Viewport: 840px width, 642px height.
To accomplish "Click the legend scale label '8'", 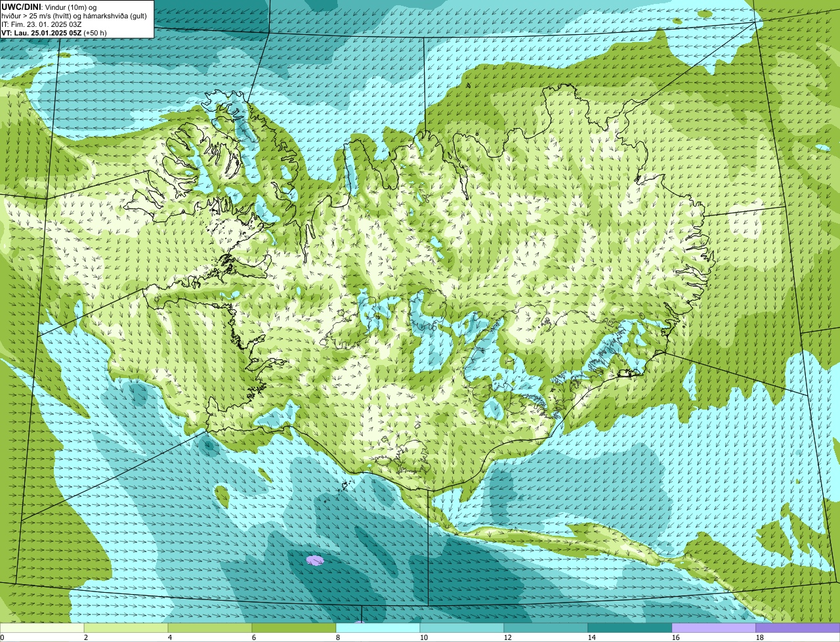I will [x=338, y=637].
